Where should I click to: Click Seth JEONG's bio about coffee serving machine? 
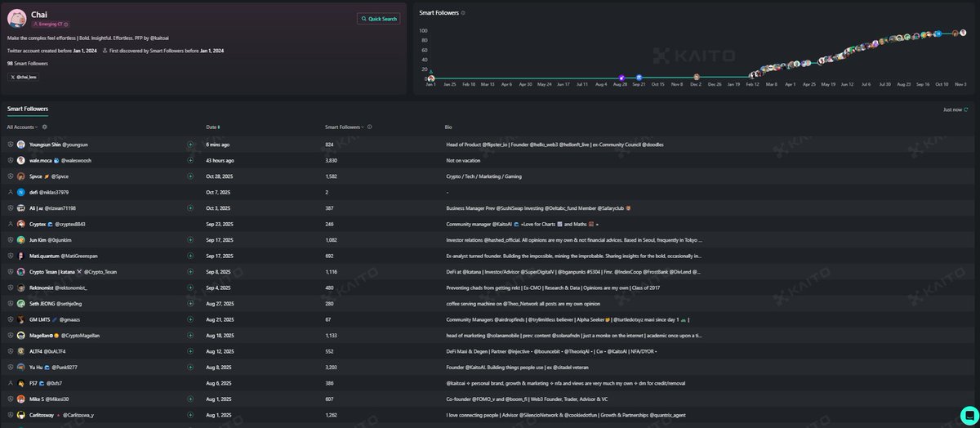tap(525, 304)
